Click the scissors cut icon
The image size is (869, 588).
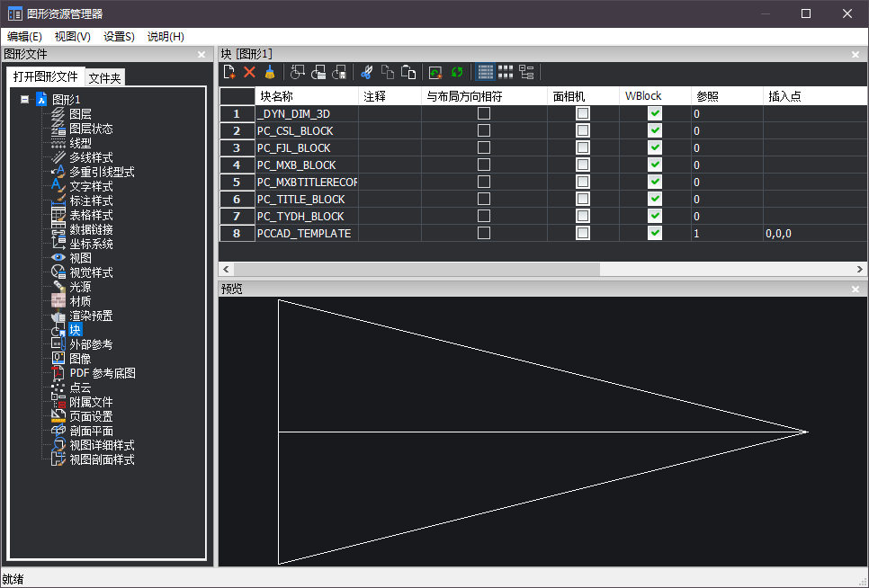point(366,72)
